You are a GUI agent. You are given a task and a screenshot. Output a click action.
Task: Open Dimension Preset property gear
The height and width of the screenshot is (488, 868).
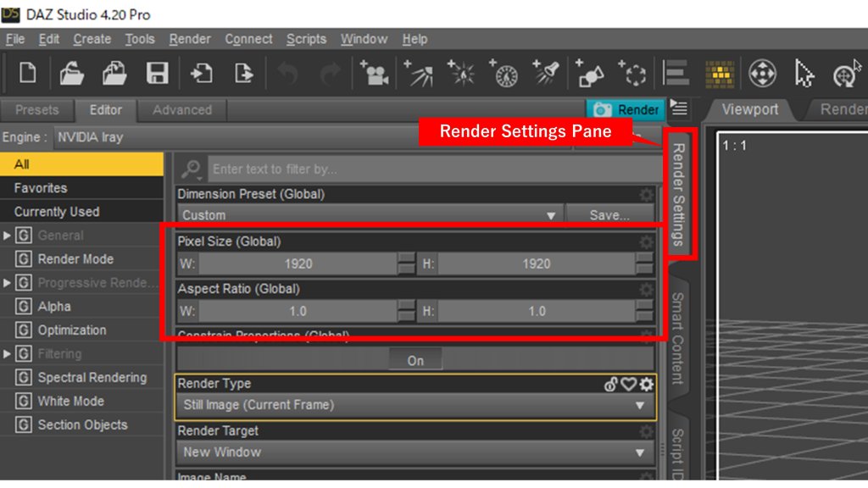click(x=646, y=195)
